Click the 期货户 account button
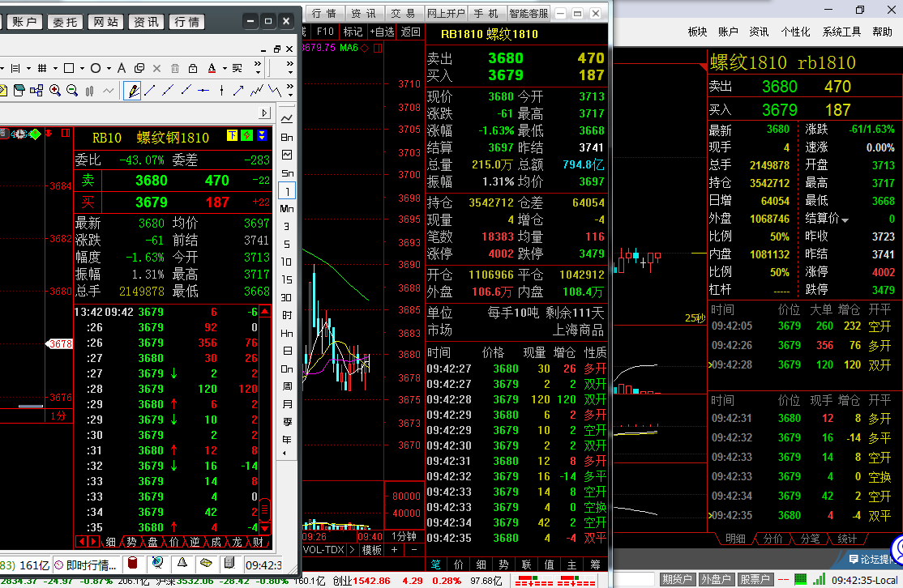903x588 pixels. (677, 579)
